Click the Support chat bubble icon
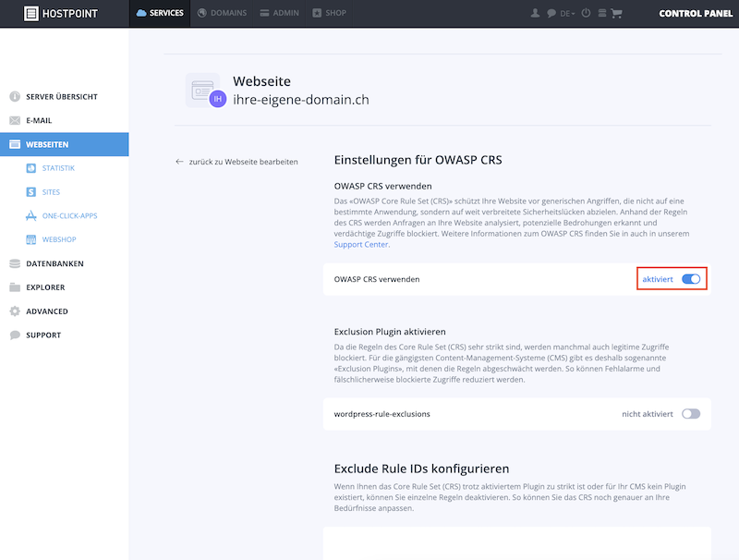Viewport: 739px width, 560px height. point(15,335)
